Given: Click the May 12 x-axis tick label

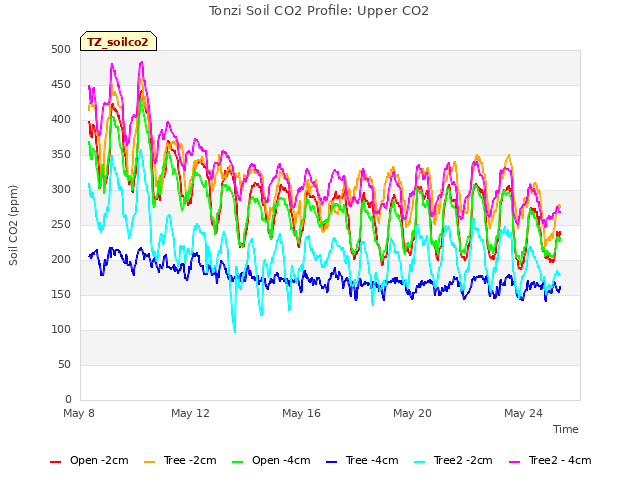Looking at the screenshot, I should pos(190,413).
